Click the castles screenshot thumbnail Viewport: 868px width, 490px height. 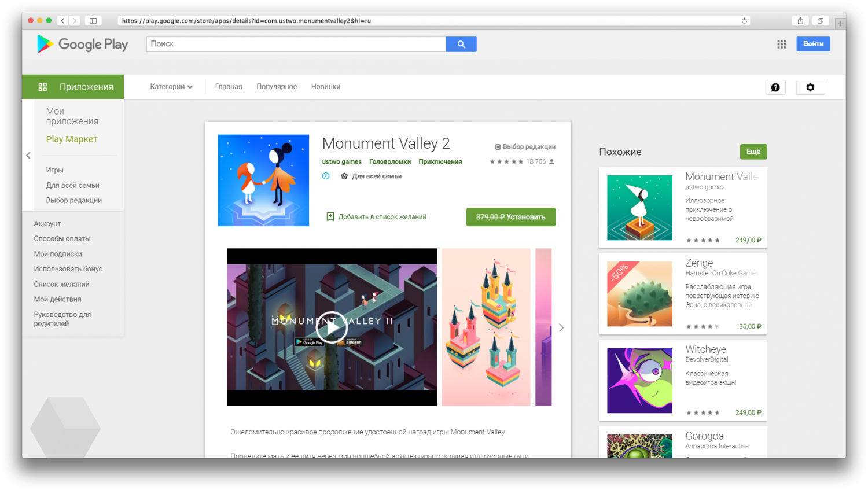point(486,327)
